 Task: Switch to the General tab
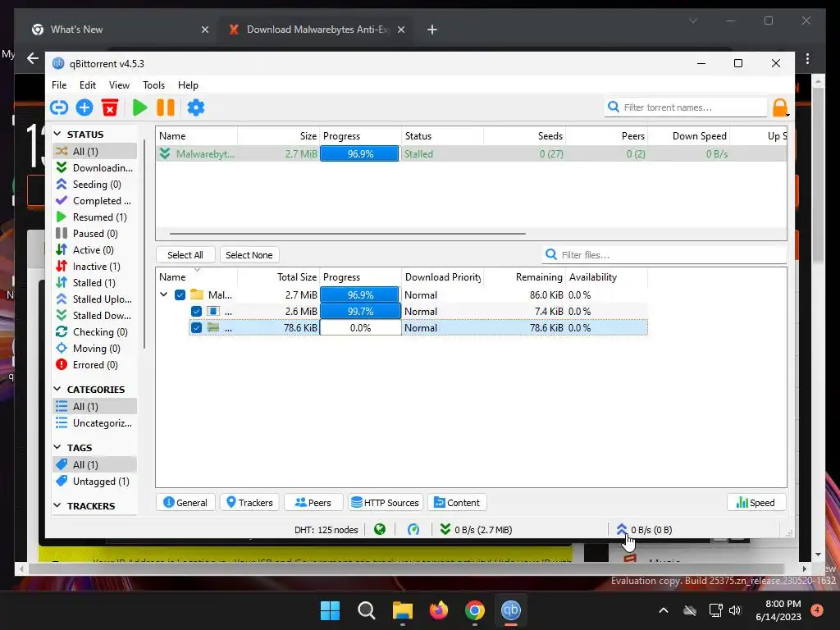pyautogui.click(x=185, y=503)
